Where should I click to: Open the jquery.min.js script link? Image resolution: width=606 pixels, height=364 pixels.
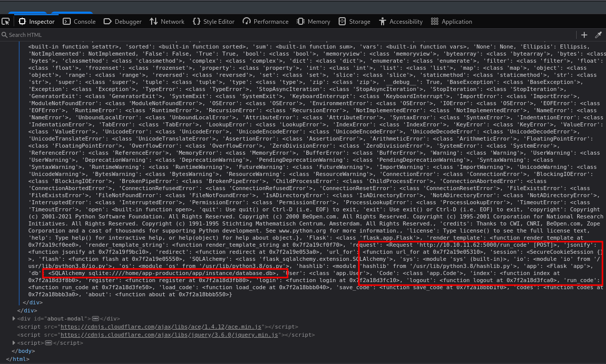[x=168, y=335]
